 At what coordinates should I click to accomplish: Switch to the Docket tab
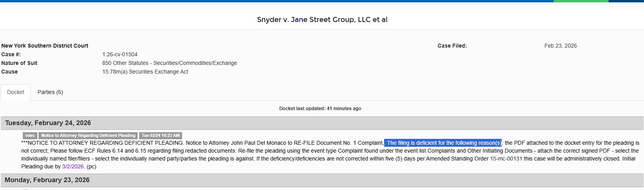coord(16,92)
